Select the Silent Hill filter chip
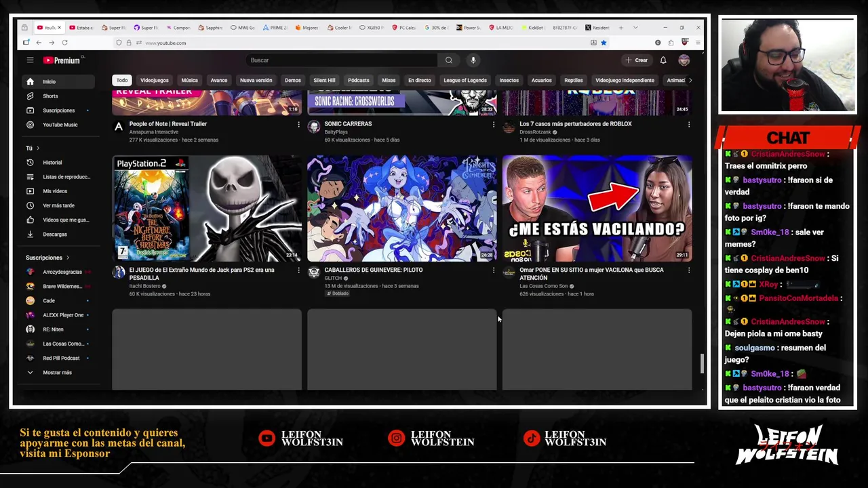868x488 pixels. click(x=324, y=80)
